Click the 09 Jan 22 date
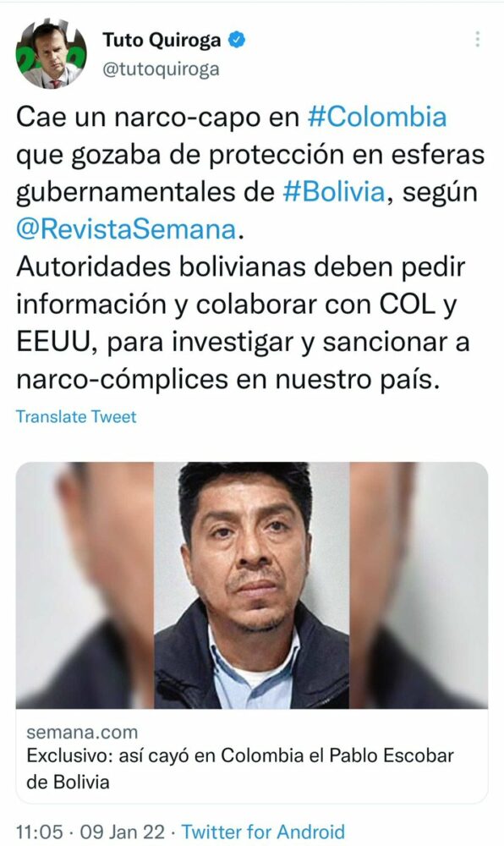This screenshot has height=846, width=504. coord(122,832)
